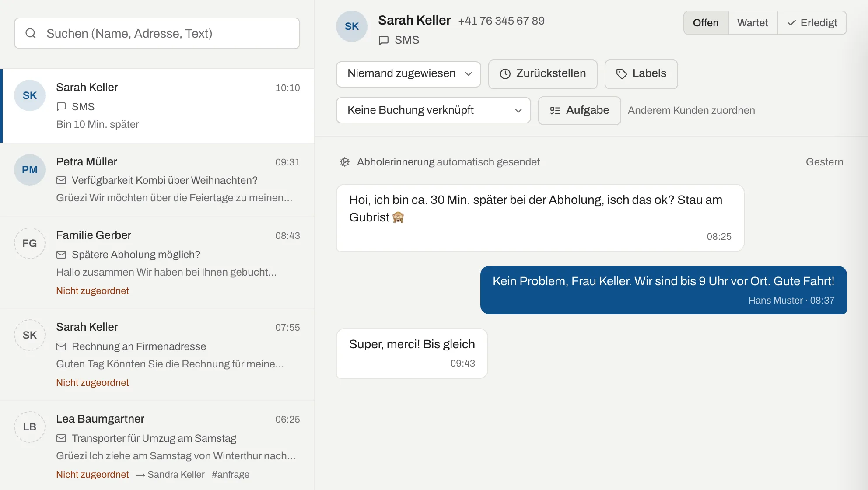Screen dimensions: 868x490
Task: Click the SK avatar in the conversation header
Action: tap(352, 26)
